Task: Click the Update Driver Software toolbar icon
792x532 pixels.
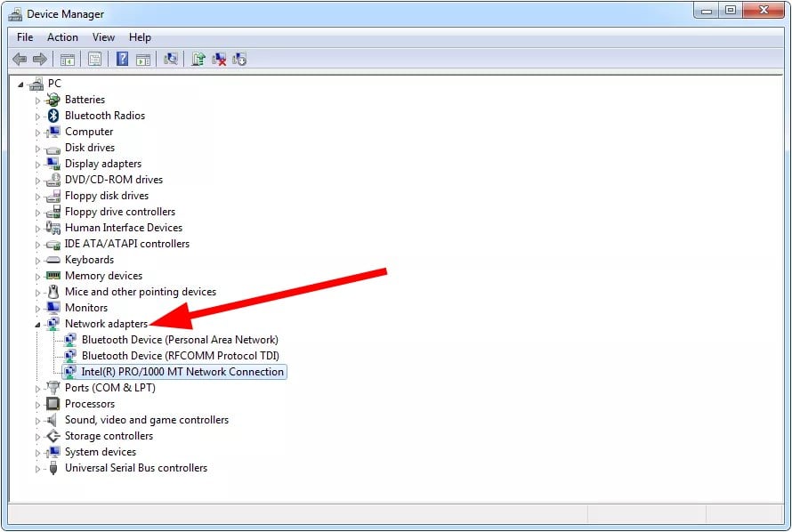Action: point(198,60)
